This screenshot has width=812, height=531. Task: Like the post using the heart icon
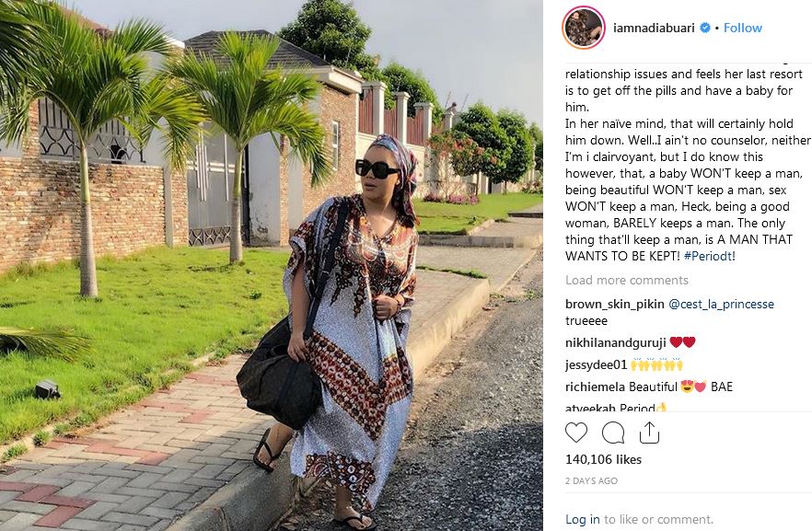click(x=576, y=431)
